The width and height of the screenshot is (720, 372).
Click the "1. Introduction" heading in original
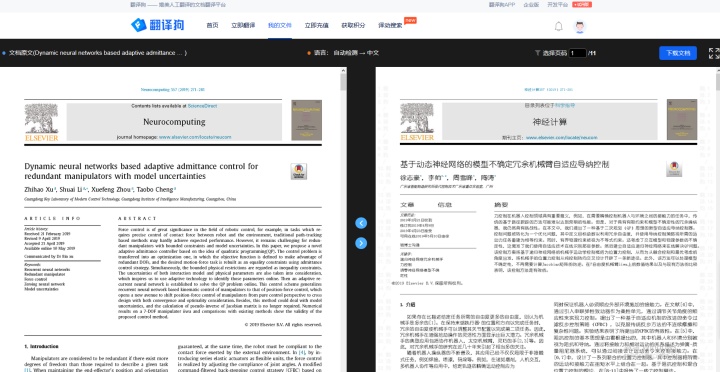[x=41, y=346]
